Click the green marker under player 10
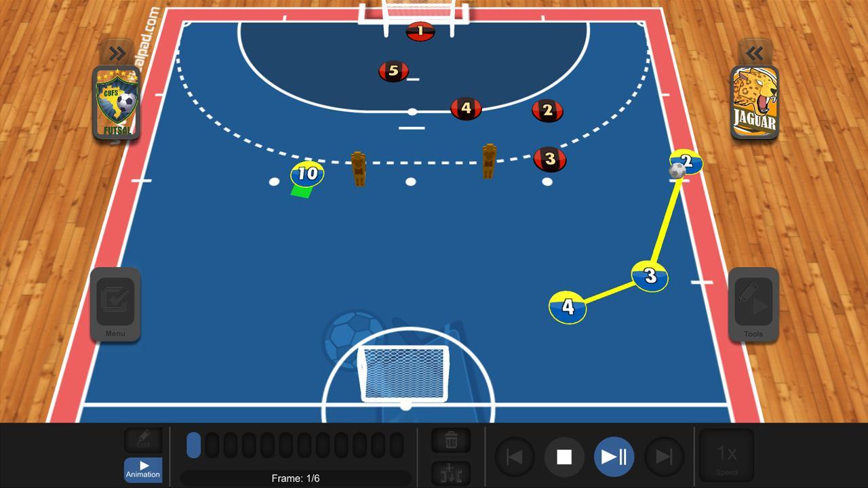This screenshot has height=488, width=868. pos(301,191)
